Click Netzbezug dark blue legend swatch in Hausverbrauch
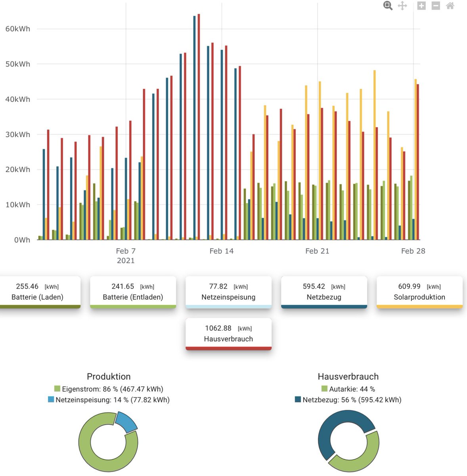 tap(298, 399)
